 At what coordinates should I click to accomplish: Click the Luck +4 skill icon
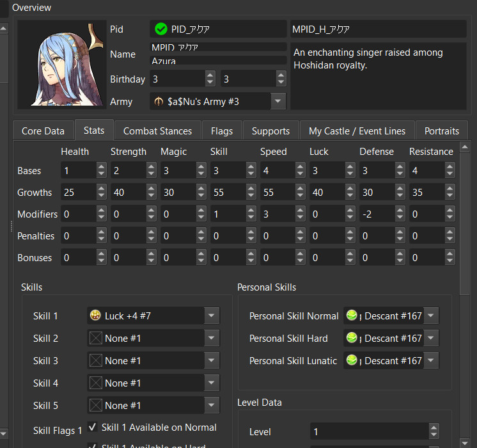click(x=95, y=316)
